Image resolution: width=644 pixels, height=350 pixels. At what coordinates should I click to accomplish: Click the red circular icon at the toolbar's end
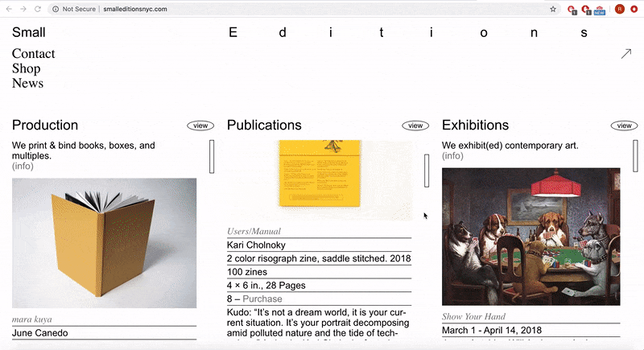[634, 9]
